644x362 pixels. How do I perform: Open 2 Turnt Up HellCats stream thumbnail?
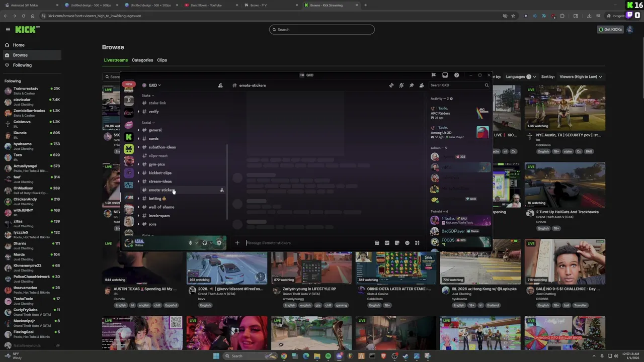click(x=565, y=185)
